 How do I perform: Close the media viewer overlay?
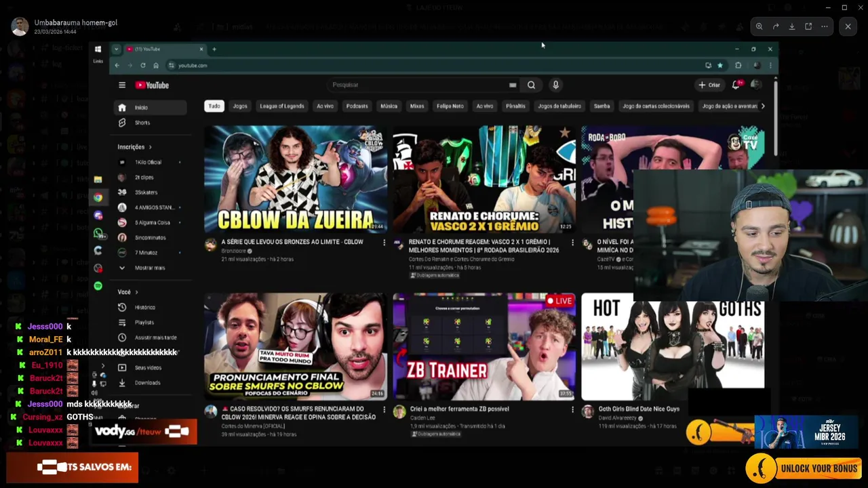click(x=848, y=26)
